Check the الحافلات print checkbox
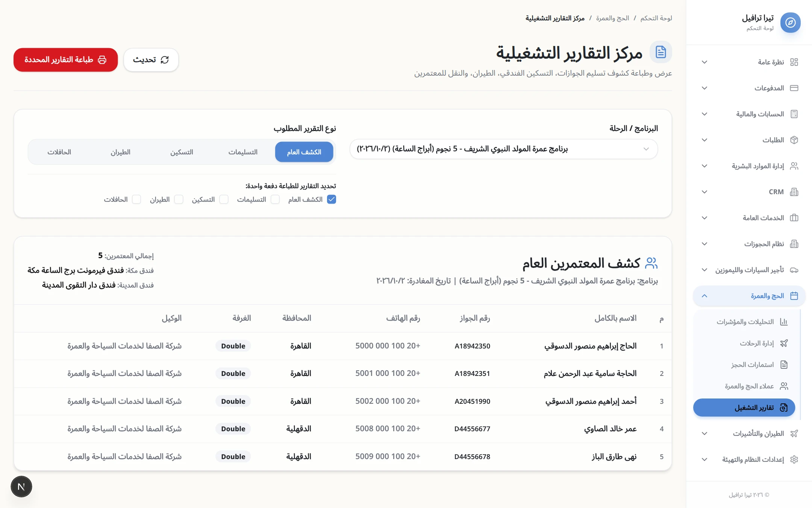This screenshot has height=508, width=812. 136,199
